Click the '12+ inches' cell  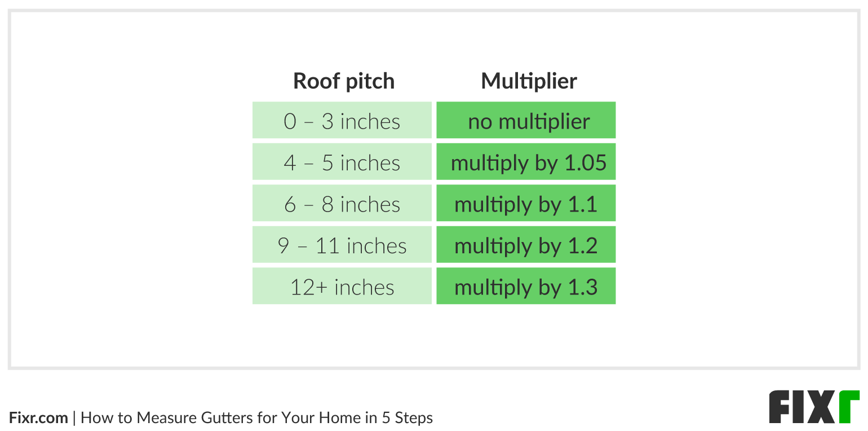[x=342, y=287]
